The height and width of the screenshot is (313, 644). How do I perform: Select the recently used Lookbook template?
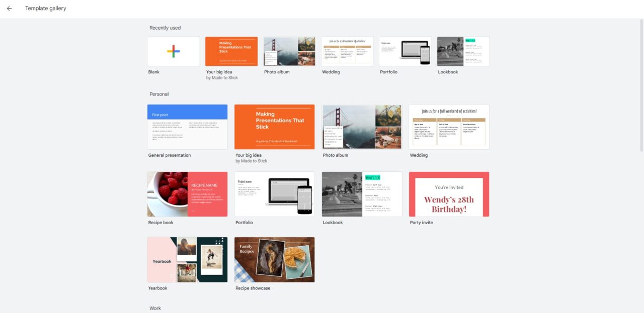[463, 51]
